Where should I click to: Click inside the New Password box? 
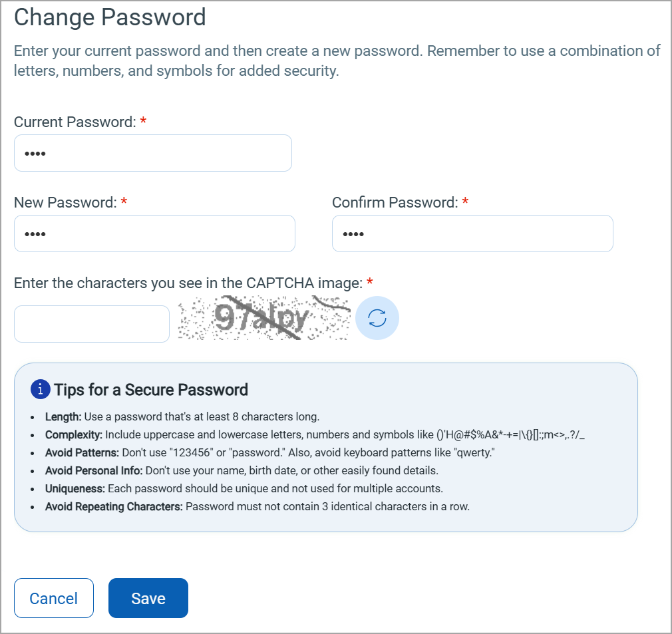pos(154,234)
